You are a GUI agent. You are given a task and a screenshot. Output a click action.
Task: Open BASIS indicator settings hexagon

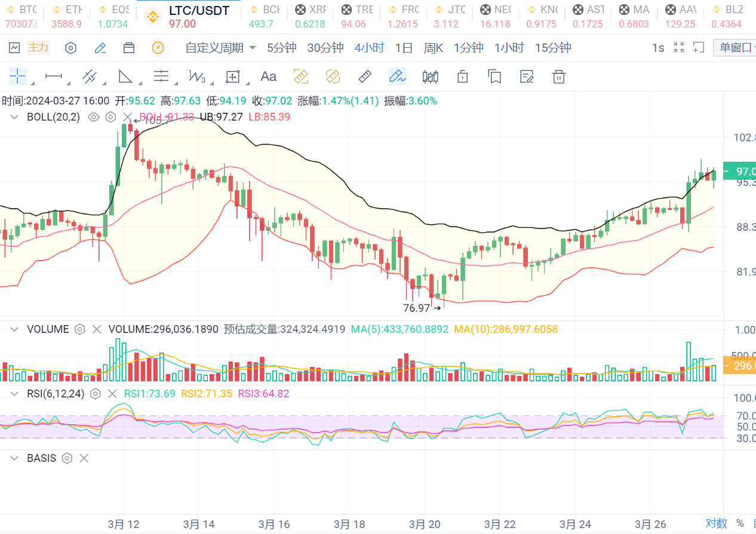67,458
